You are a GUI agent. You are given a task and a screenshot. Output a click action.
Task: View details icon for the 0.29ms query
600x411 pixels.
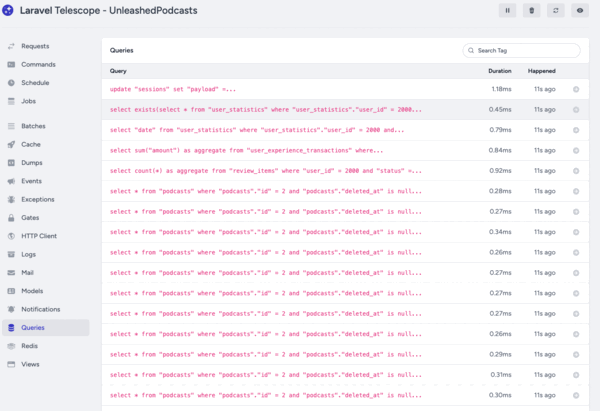[576, 354]
